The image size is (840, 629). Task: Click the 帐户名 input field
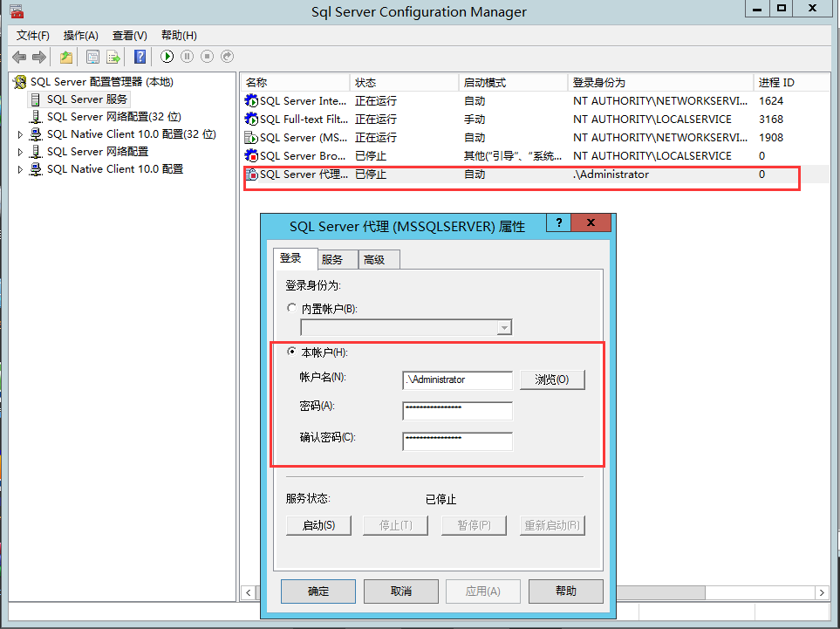[457, 379]
